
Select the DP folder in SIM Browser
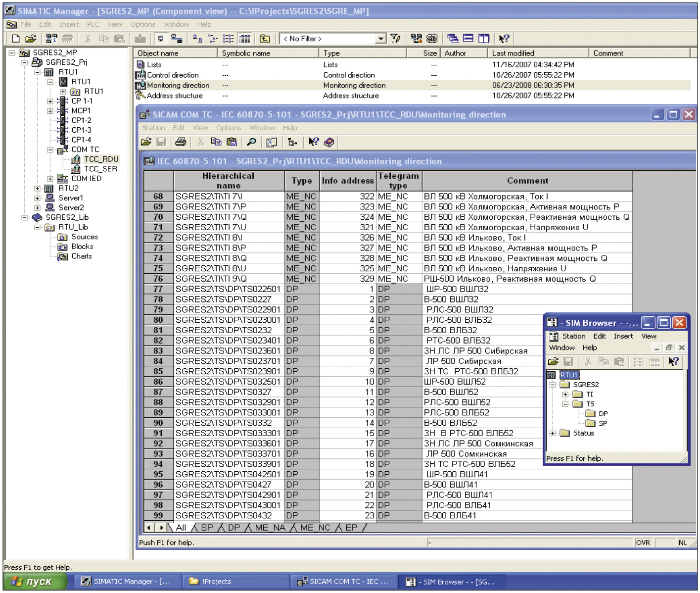pos(603,414)
